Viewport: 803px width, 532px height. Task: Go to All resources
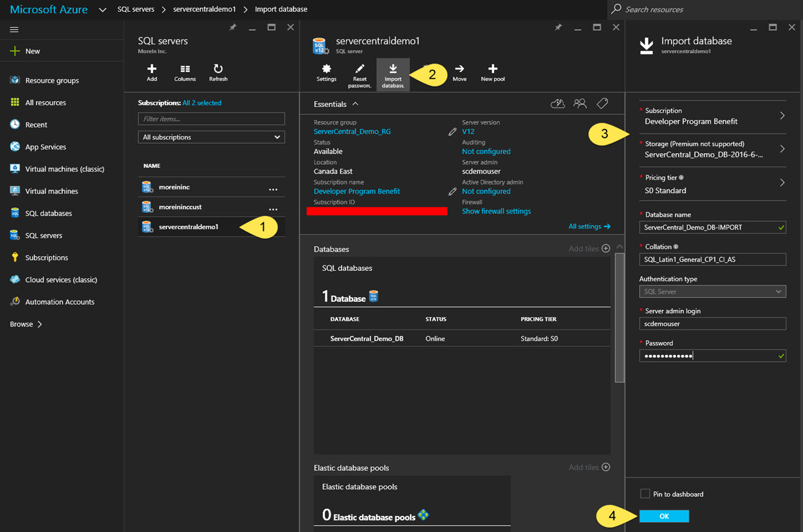point(38,102)
